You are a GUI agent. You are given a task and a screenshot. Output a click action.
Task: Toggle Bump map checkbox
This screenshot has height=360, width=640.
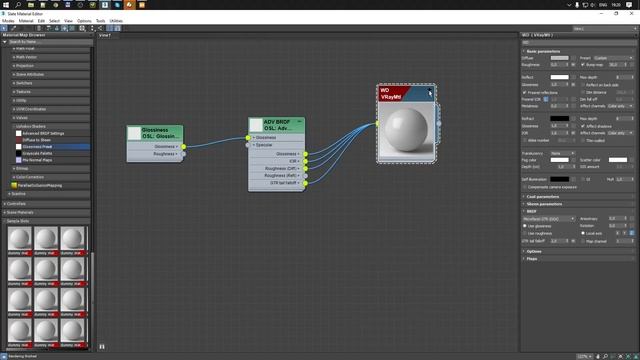point(583,65)
